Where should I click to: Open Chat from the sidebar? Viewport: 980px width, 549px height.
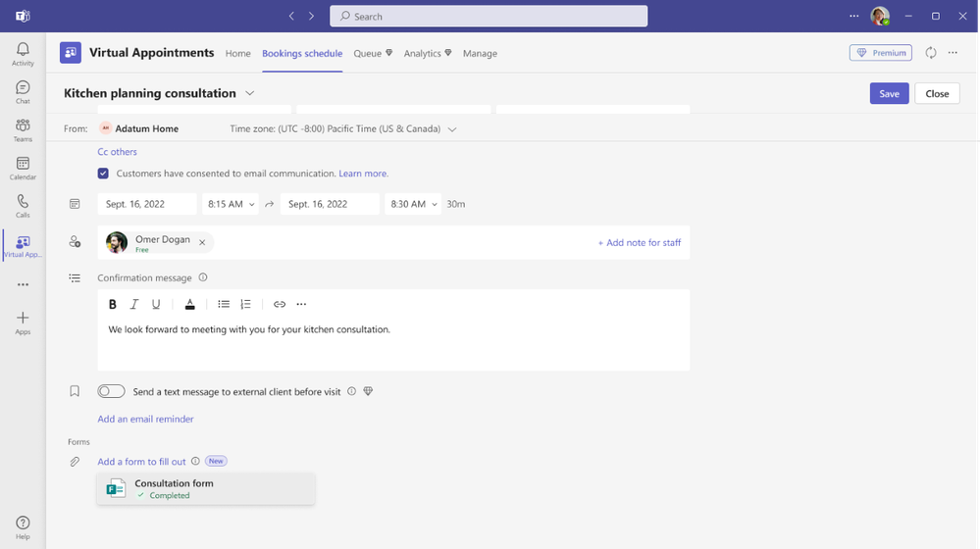23,92
